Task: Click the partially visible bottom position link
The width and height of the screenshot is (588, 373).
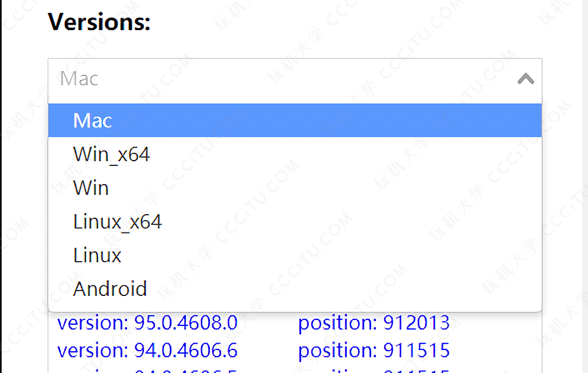Action: click(x=373, y=370)
